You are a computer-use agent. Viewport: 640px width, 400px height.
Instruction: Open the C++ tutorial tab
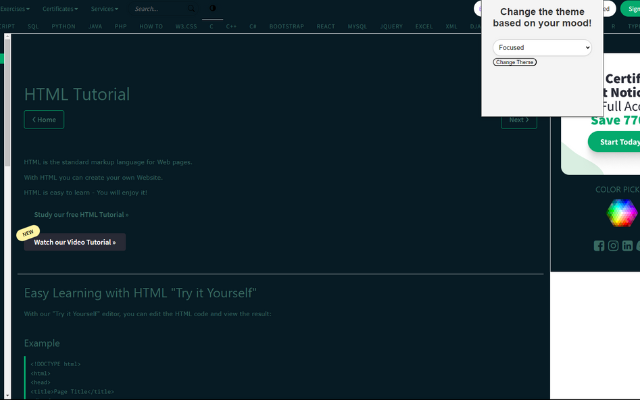231,27
